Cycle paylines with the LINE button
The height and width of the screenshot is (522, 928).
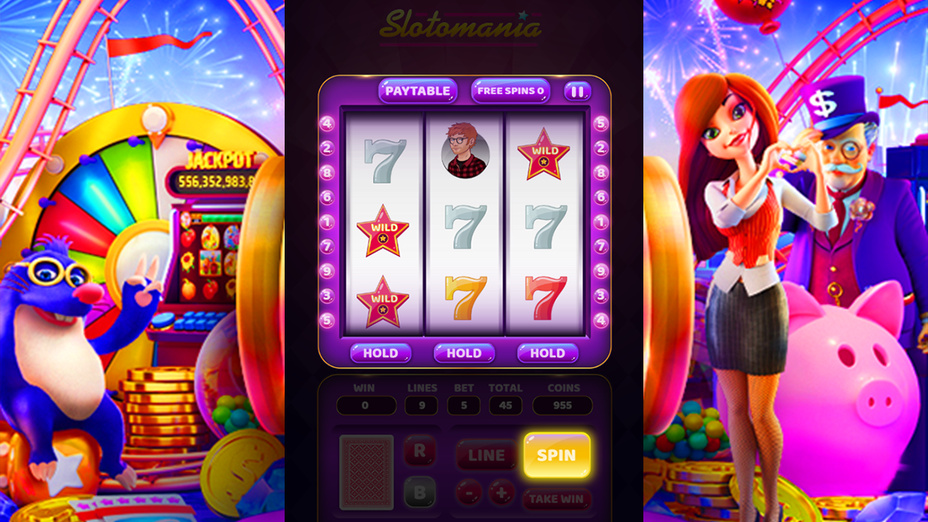tap(486, 455)
